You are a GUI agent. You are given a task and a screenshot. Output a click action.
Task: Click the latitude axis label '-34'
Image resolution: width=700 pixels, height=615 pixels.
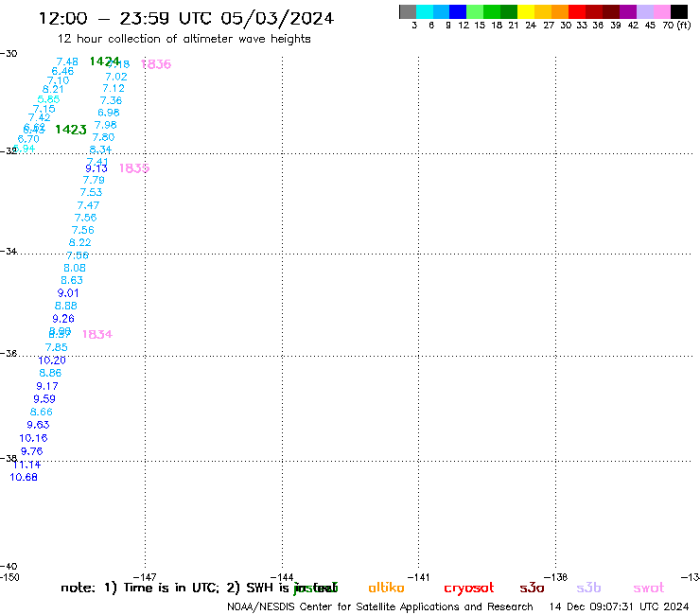coord(9,251)
